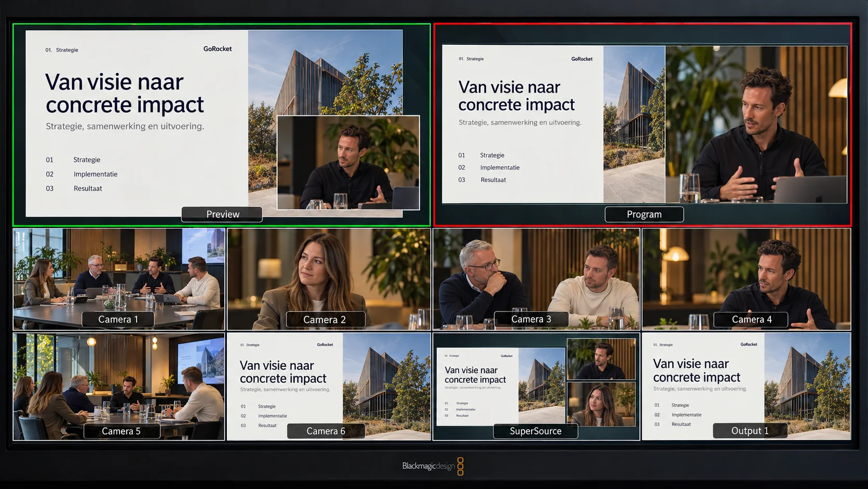Click GoRocket logo in Preview slide

218,49
